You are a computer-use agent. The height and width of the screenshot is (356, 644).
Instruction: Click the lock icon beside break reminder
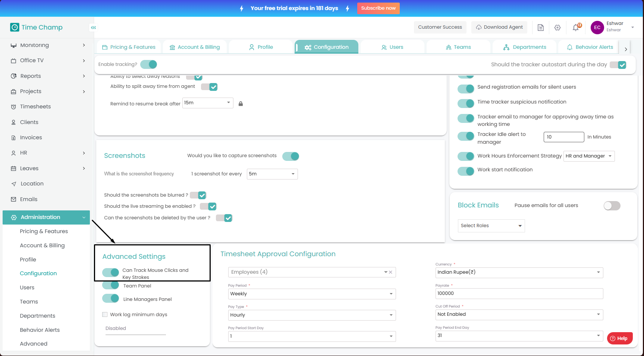click(x=241, y=104)
